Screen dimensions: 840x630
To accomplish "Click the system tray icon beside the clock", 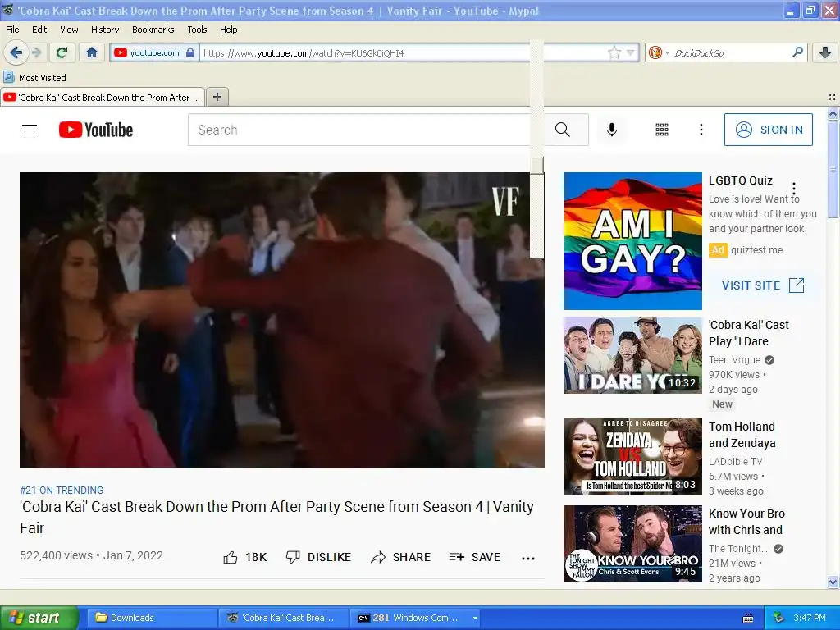I will coord(779,618).
